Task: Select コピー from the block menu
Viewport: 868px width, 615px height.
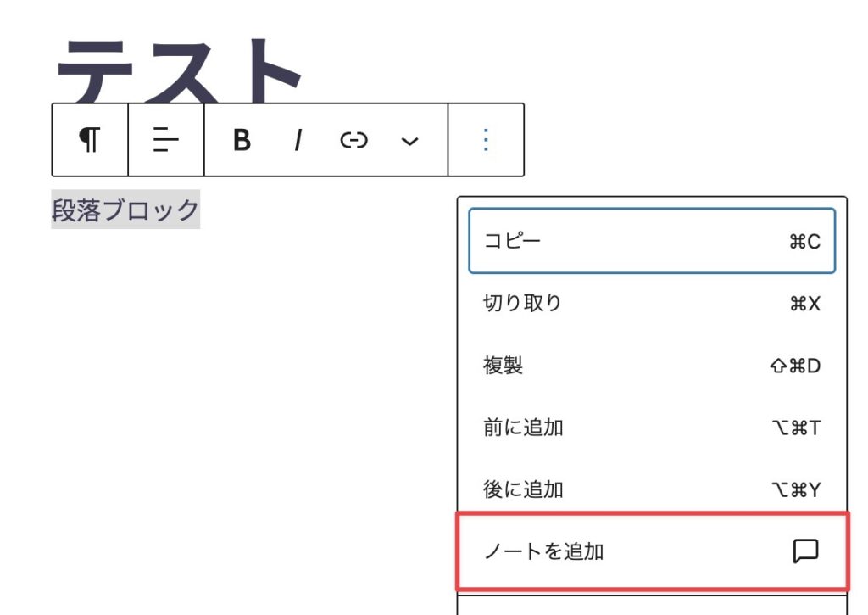Action: [512, 241]
